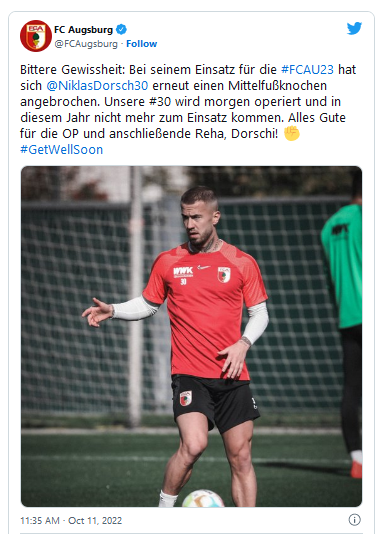Open the @NiklasDorsch30 mention
The height and width of the screenshot is (534, 382).
97,85
